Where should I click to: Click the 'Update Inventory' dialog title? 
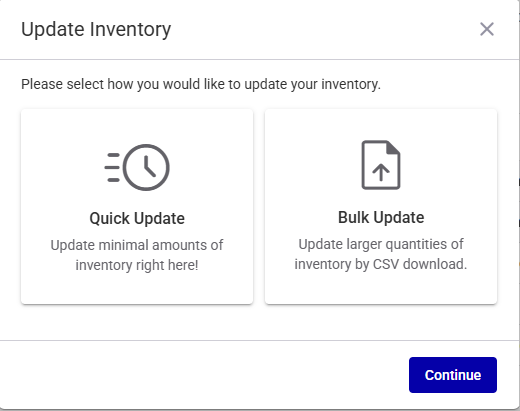[x=96, y=30]
